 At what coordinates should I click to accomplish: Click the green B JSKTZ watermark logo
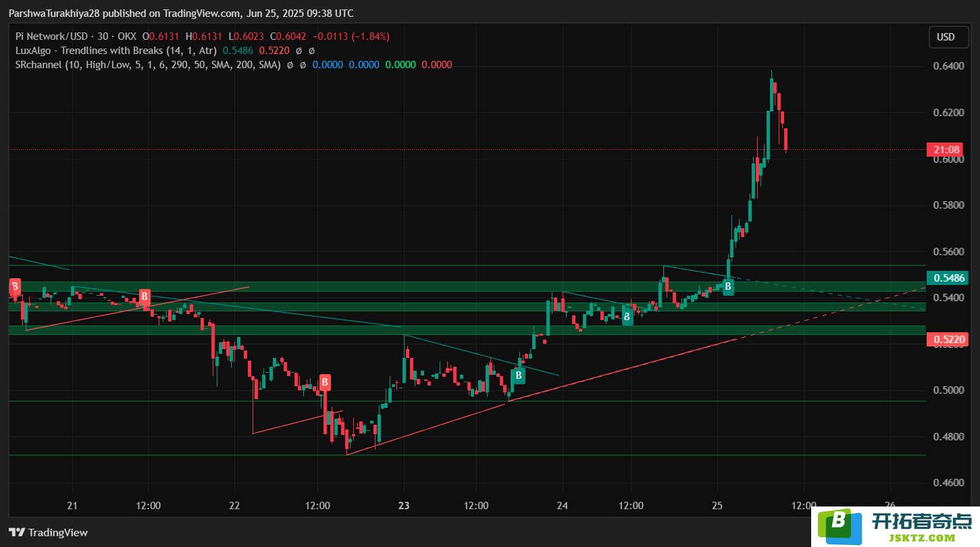pos(840,526)
